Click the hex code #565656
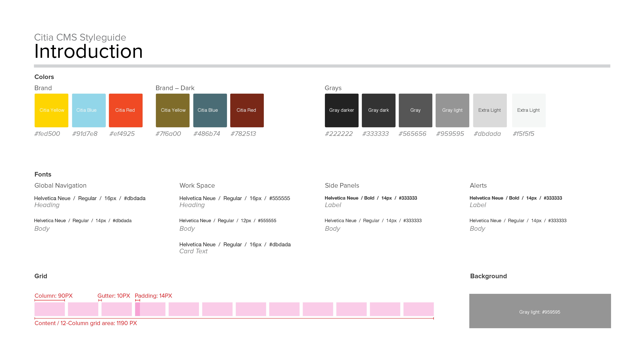Image resolution: width=644 pixels, height=362 pixels. [413, 134]
